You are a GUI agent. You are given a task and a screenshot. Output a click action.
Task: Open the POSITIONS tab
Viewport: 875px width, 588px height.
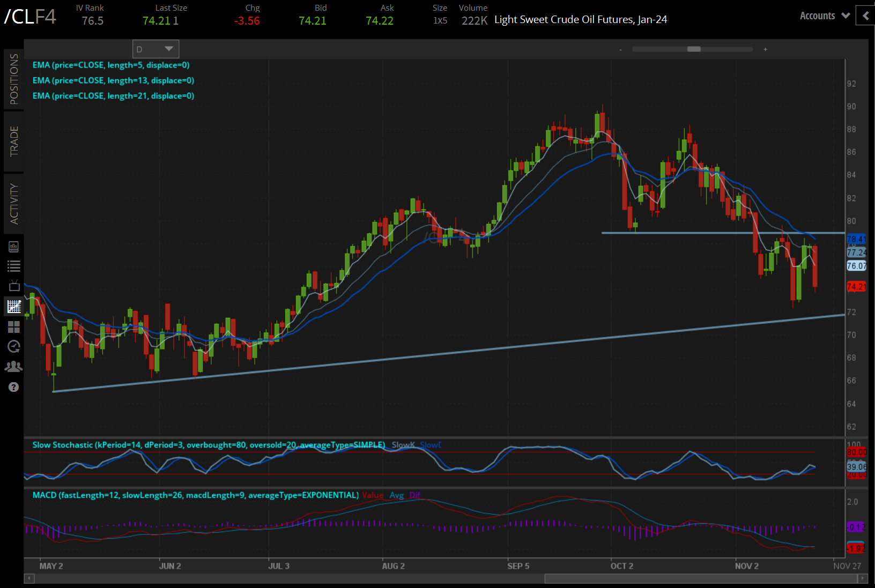(x=14, y=78)
